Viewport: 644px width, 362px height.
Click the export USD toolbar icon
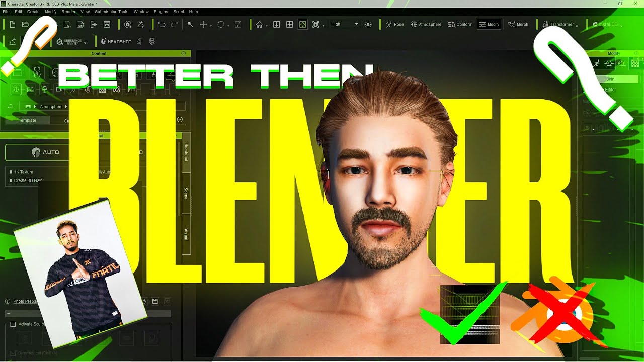click(x=80, y=24)
